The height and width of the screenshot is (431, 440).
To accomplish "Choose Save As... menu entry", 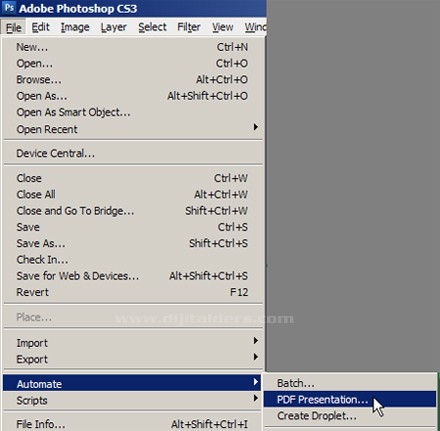I will point(133,243).
